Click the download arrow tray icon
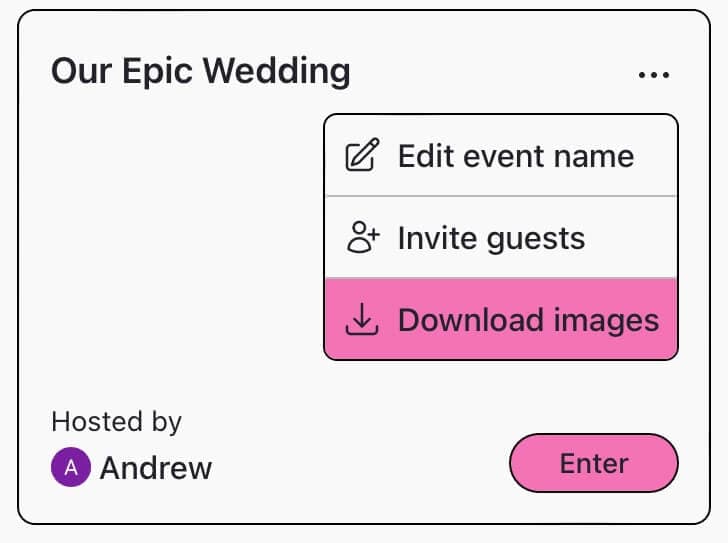This screenshot has height=543, width=728. pyautogui.click(x=362, y=319)
